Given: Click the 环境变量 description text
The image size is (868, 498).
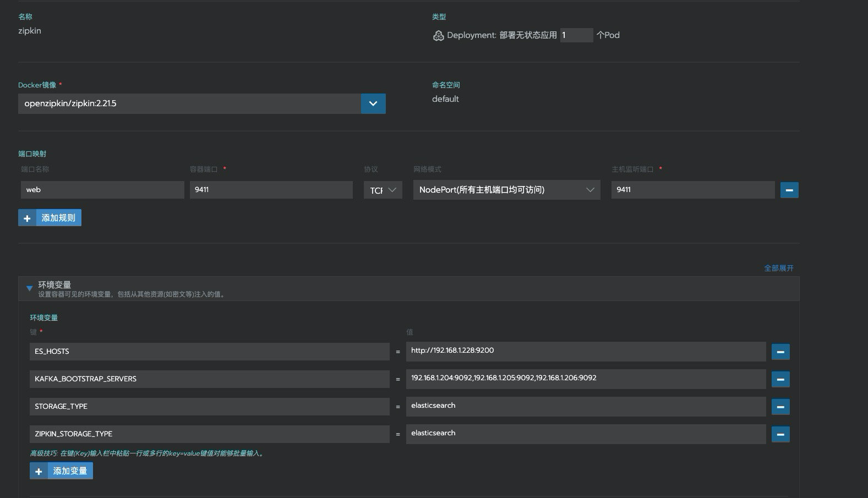Looking at the screenshot, I should [132, 294].
